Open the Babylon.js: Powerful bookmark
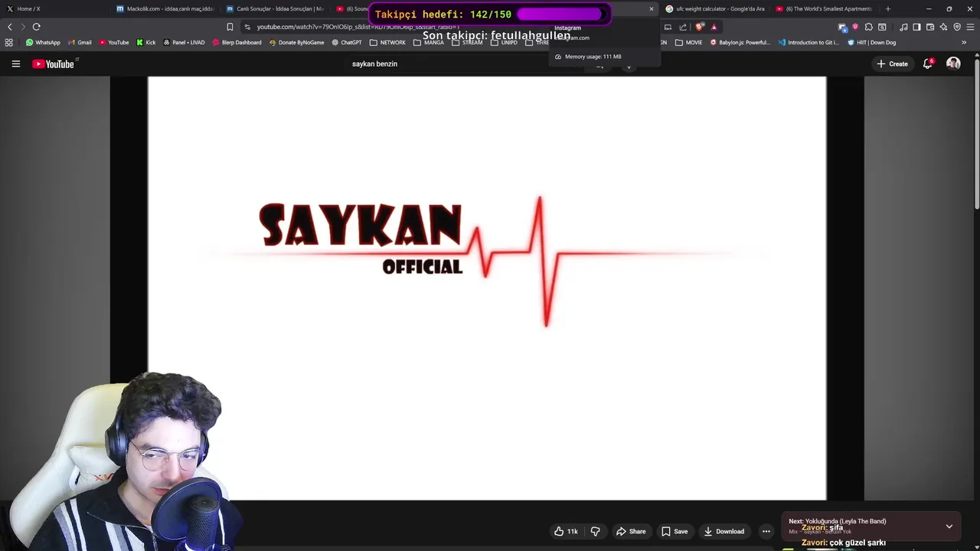The width and height of the screenshot is (980, 551). coord(740,42)
